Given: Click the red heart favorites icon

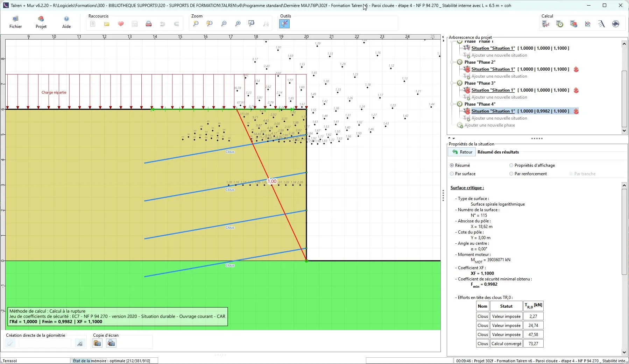Looking at the screenshot, I should pyautogui.click(x=121, y=24).
